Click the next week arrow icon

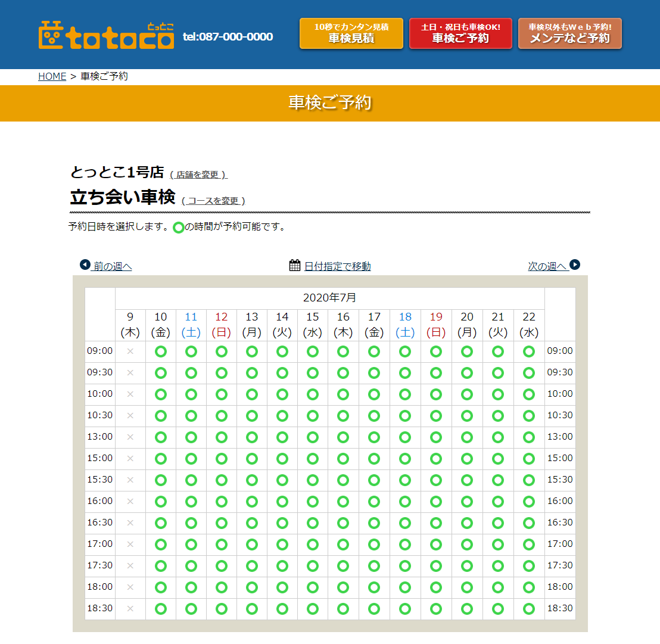(x=575, y=265)
